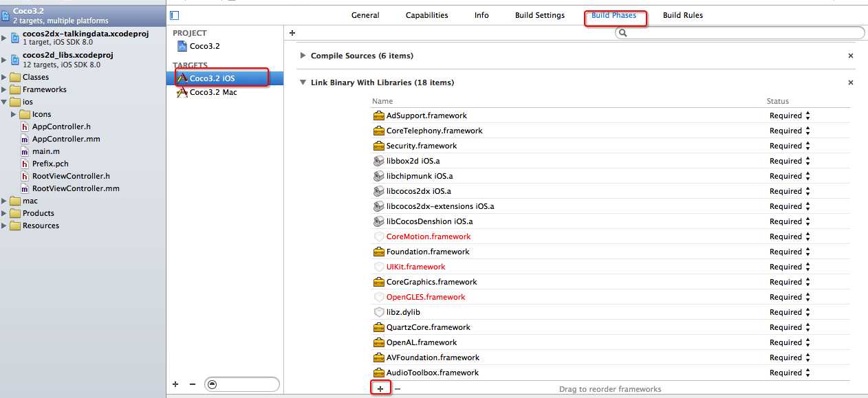Select the libz.dylib icon
The height and width of the screenshot is (398, 868).
click(378, 312)
